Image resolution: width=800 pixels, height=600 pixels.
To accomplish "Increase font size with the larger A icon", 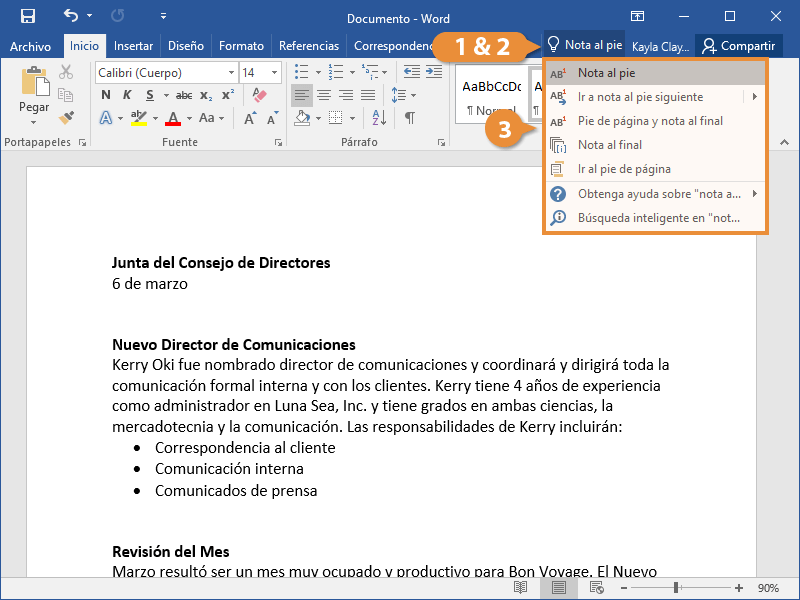I will (x=249, y=118).
